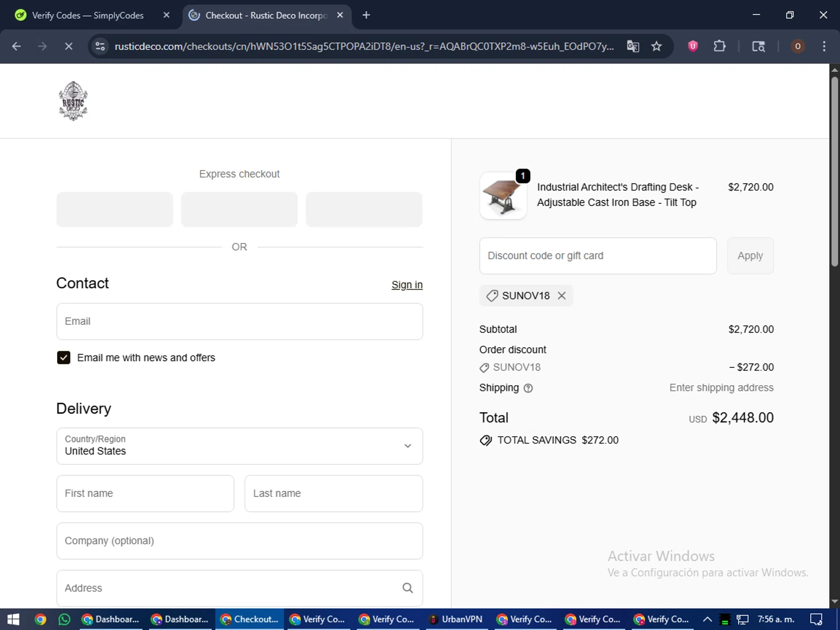840x630 pixels.
Task: Show hidden system tray icons
Action: 707,619
